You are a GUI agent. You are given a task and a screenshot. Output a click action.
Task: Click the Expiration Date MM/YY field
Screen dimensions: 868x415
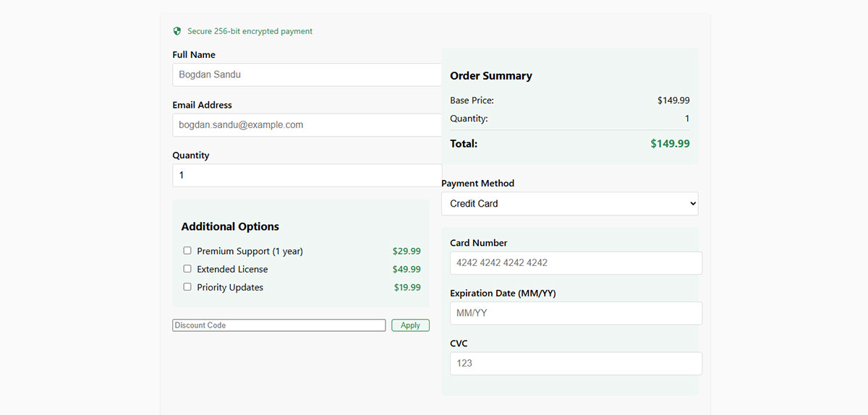coord(576,313)
